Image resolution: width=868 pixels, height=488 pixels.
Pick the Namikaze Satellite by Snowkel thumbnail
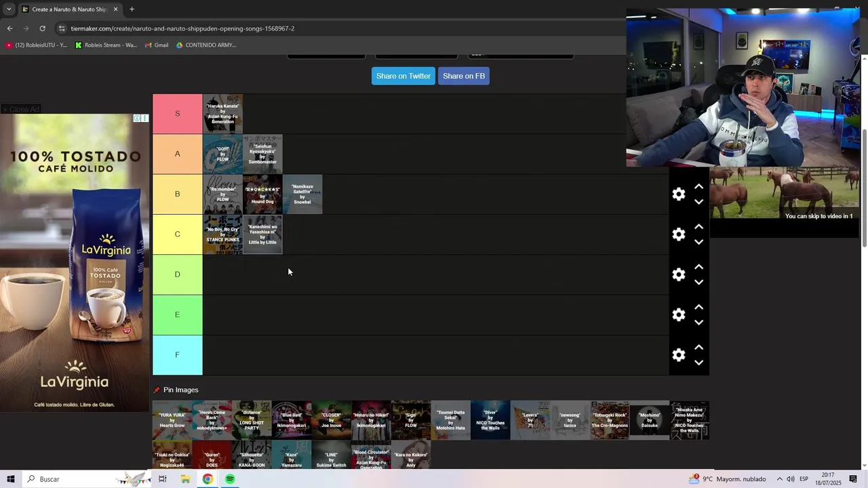click(x=302, y=194)
